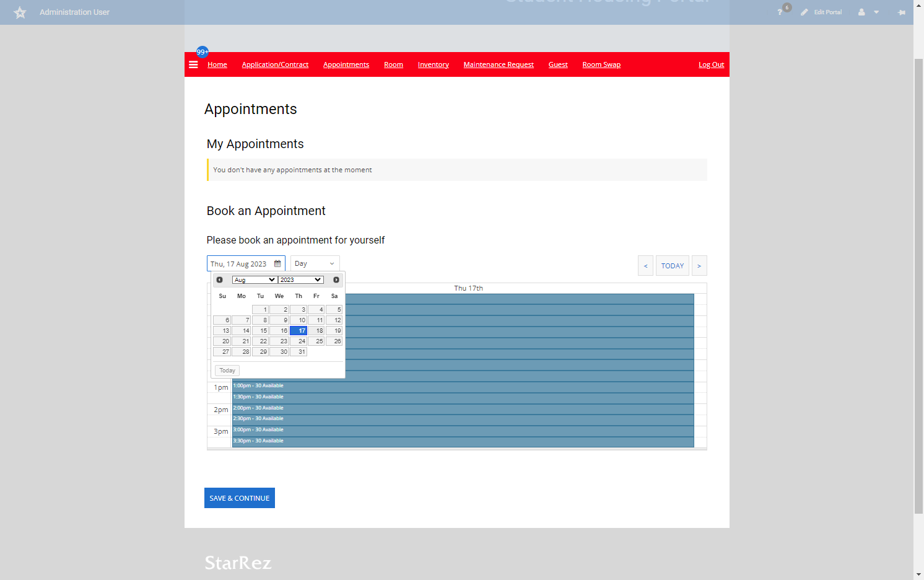Viewport: 924px width, 580px height.
Task: Select August 1 in the calendar
Action: tap(260, 310)
